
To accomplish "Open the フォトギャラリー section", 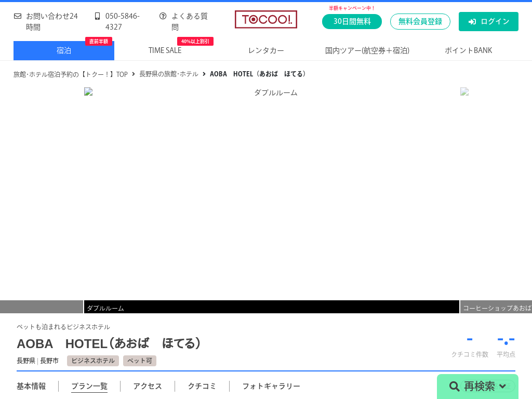I will click(x=271, y=386).
